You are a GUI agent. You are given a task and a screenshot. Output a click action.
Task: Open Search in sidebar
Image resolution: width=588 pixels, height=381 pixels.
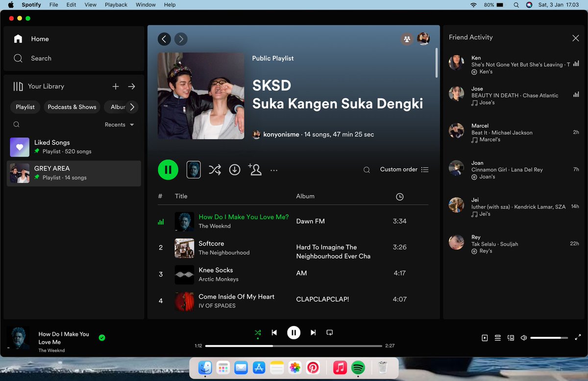point(32,58)
